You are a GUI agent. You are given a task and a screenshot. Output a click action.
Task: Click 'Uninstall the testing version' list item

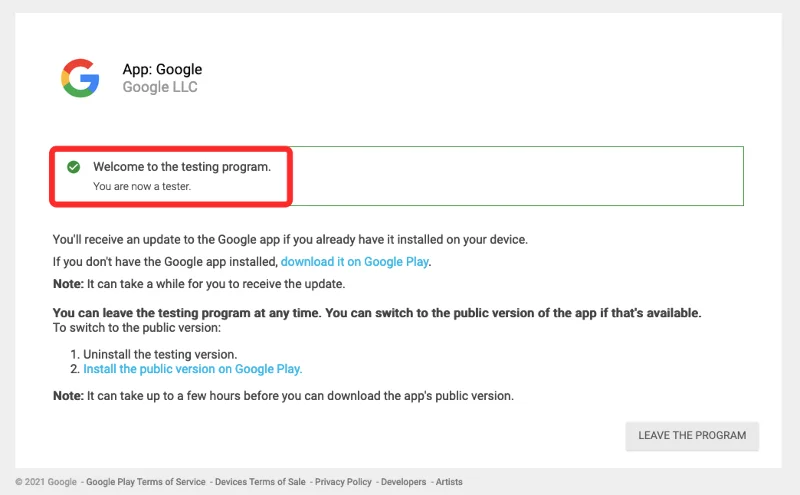pyautogui.click(x=160, y=354)
